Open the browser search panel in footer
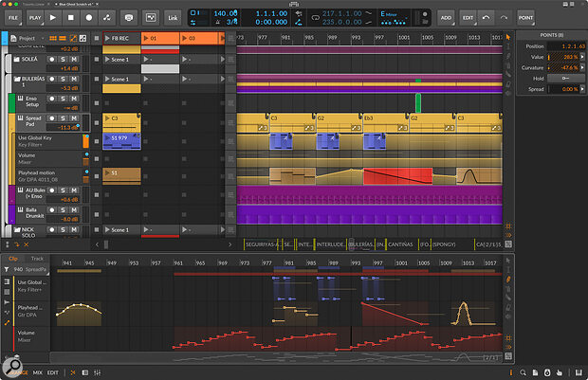 pyautogui.click(x=523, y=372)
